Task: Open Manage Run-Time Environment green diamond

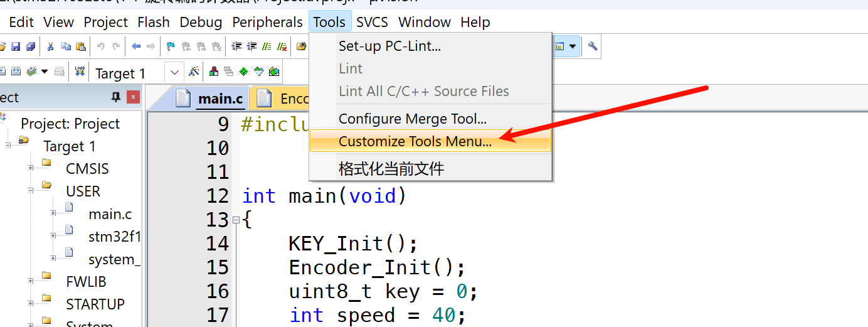Action: pyautogui.click(x=243, y=71)
